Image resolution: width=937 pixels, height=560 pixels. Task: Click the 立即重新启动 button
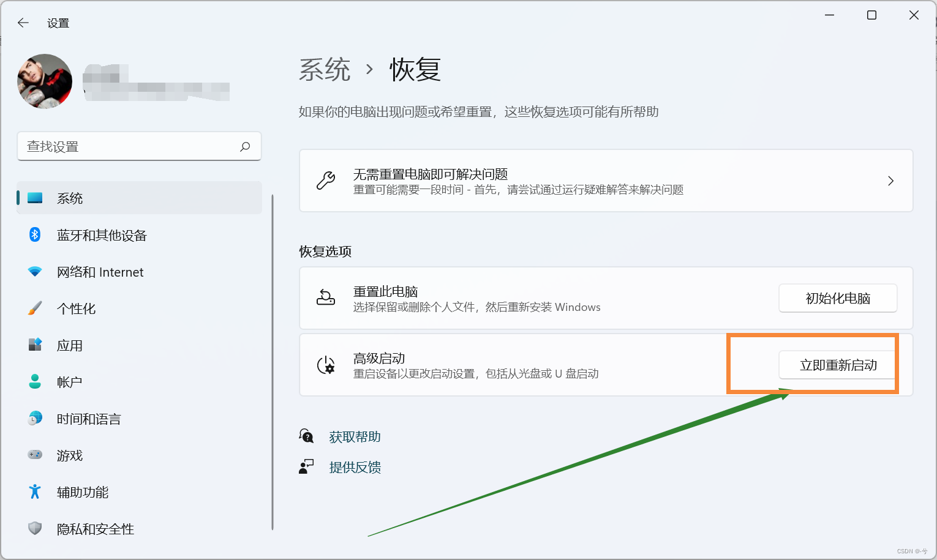(838, 365)
